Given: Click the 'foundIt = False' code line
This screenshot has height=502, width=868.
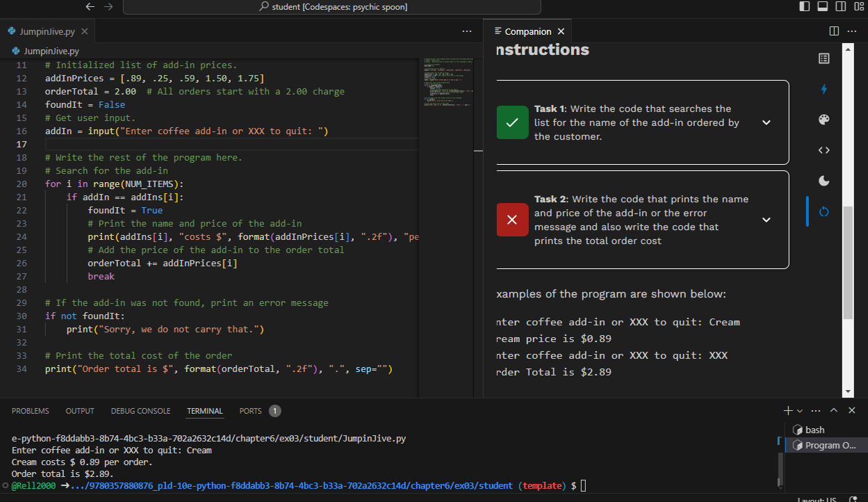Looking at the screenshot, I should 85,104.
